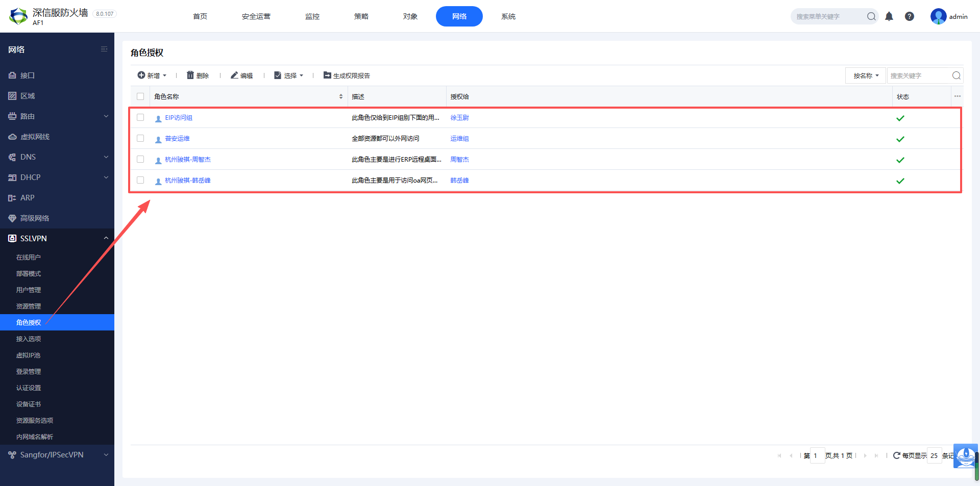Click the refresh icon in the pagination bar
The height and width of the screenshot is (486, 980).
tap(896, 455)
